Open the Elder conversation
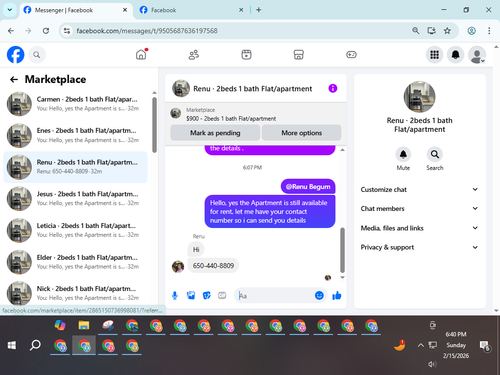Viewport: 500px width, 375px height. point(75,262)
